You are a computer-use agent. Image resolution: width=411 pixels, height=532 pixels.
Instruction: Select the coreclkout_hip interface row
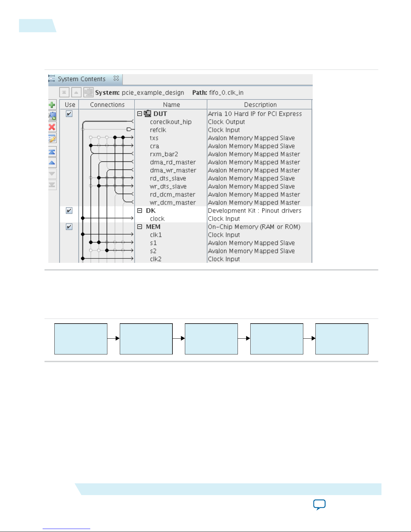[x=170, y=122]
